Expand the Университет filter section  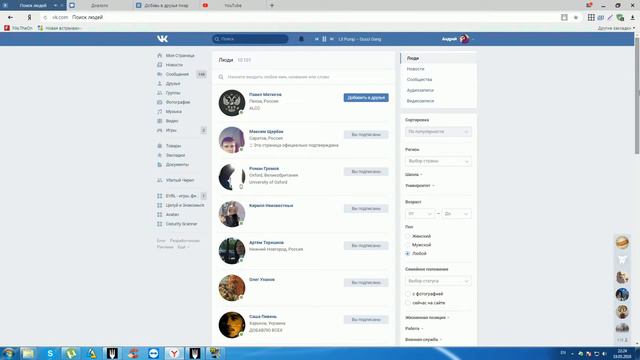420,185
